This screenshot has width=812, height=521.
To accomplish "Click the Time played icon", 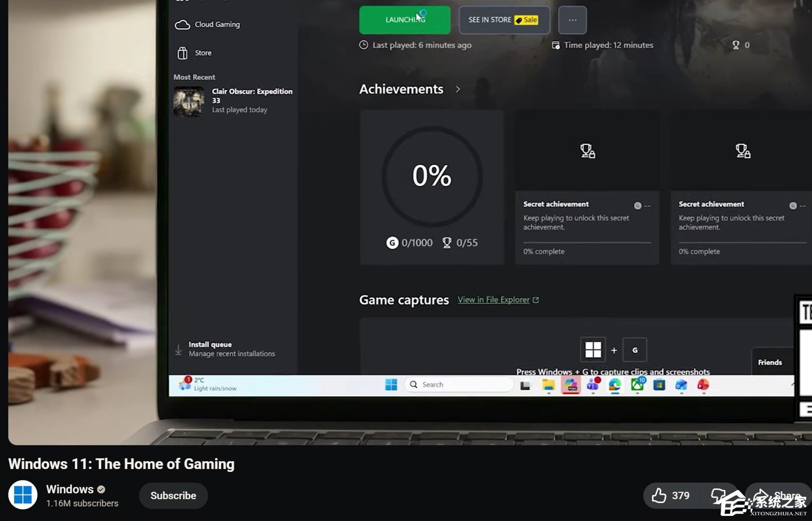I will tap(555, 45).
